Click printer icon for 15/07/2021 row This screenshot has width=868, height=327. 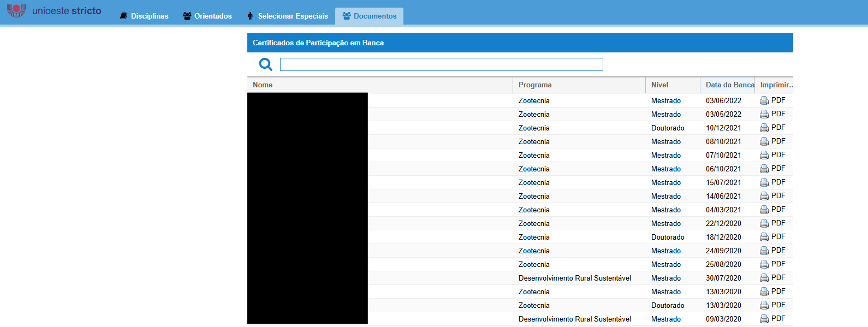click(x=764, y=182)
